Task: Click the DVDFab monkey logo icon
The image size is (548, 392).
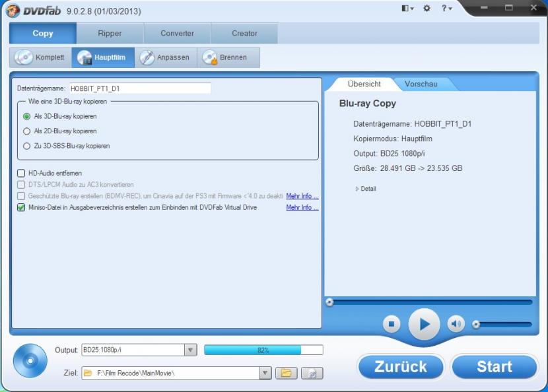Action: (x=13, y=11)
